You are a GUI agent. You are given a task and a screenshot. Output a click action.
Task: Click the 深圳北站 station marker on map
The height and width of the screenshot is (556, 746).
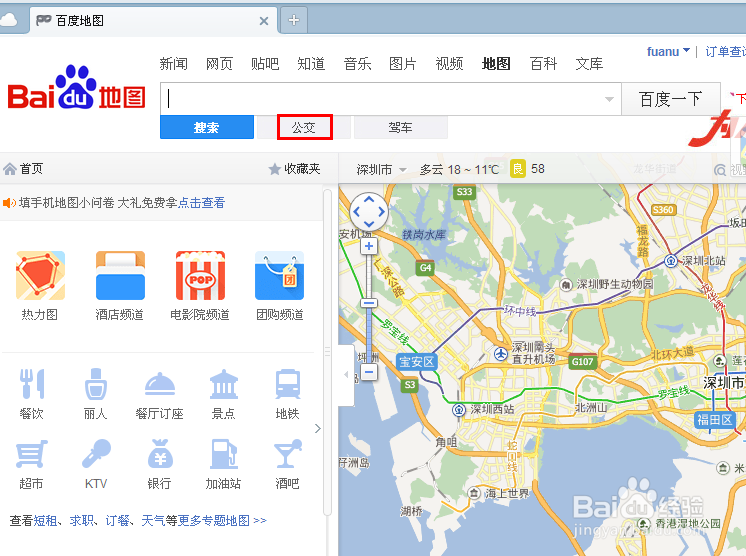click(x=671, y=261)
